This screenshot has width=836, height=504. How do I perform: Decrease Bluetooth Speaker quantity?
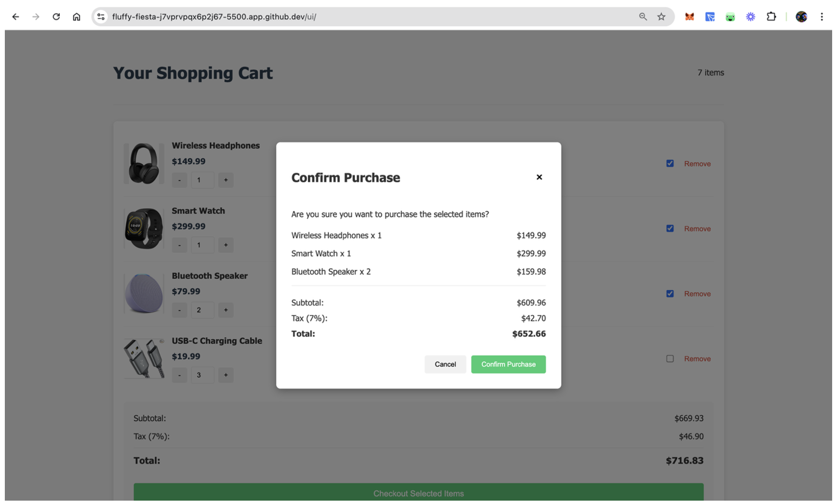click(x=179, y=310)
